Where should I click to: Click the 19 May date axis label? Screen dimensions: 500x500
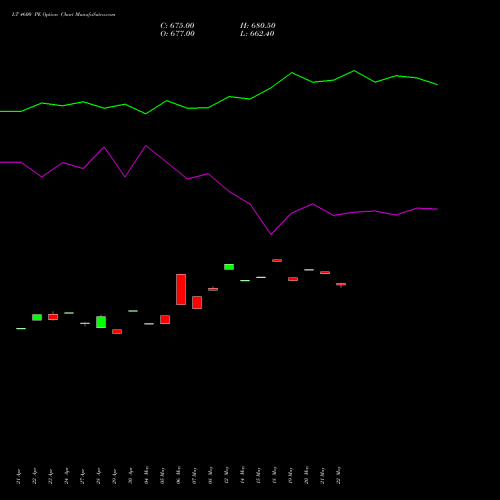291,475
